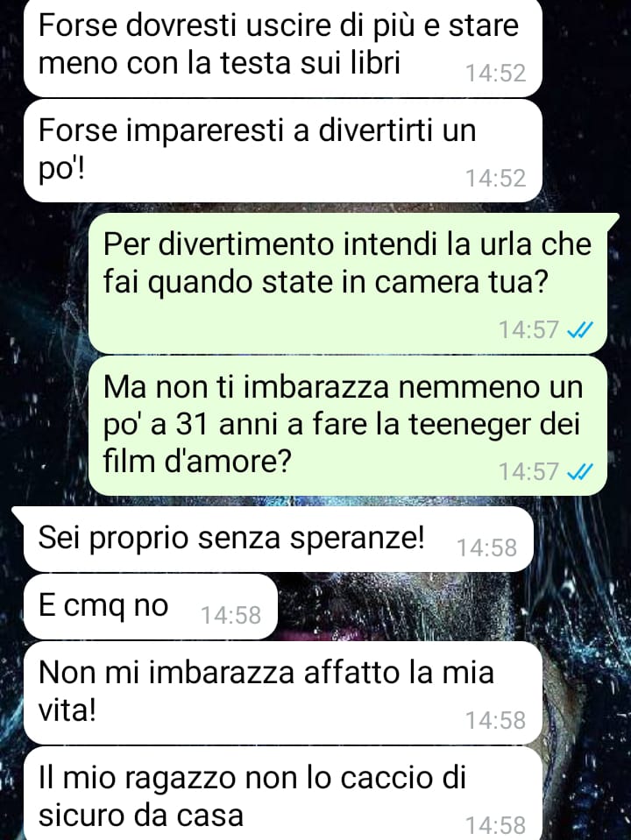631x840 pixels.
Task: Click the 14:57 timestamp next to 'film d'amore?'
Action: (x=529, y=472)
